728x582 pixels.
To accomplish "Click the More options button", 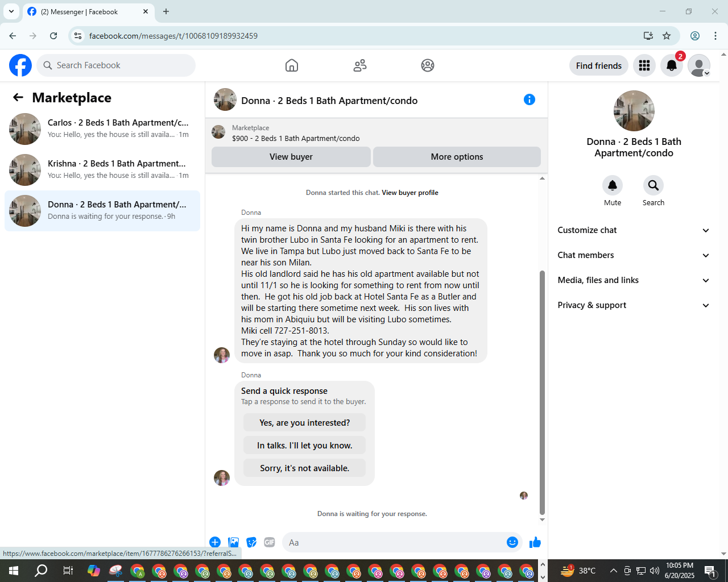I will (x=457, y=157).
